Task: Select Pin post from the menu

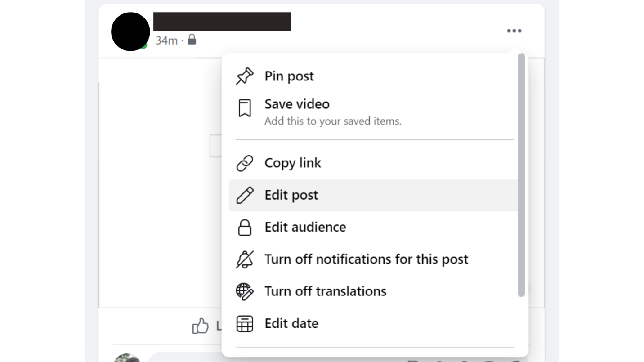Action: tap(289, 76)
